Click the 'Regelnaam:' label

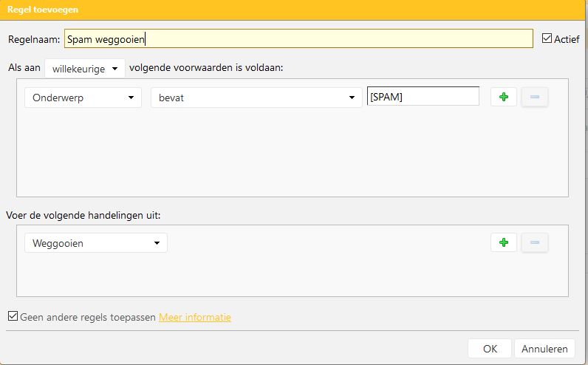pos(33,39)
